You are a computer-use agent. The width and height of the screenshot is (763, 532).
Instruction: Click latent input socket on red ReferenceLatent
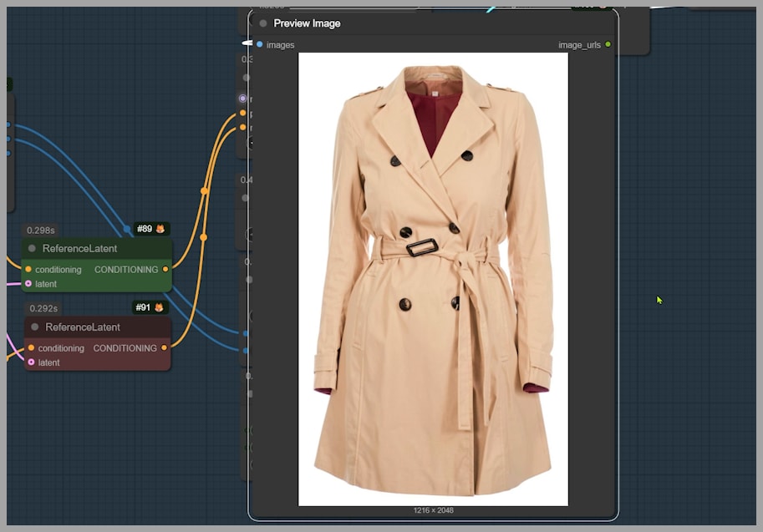click(x=31, y=362)
